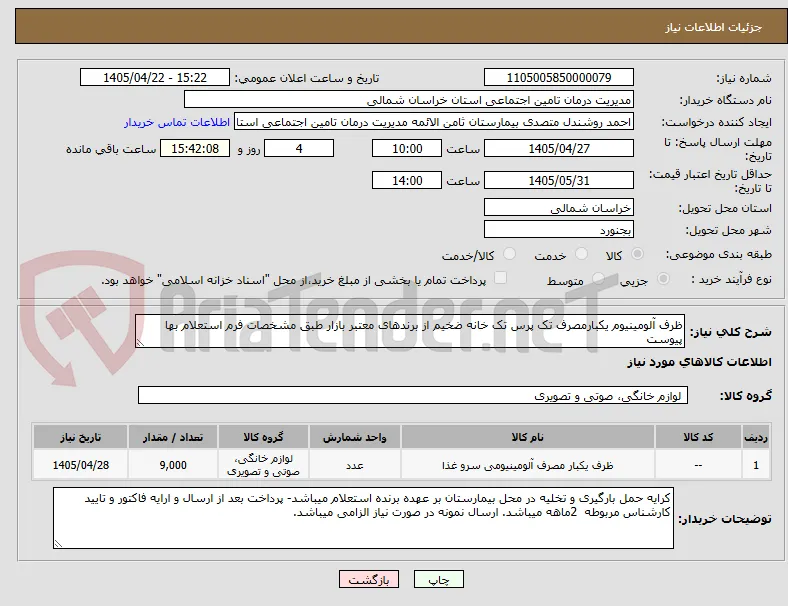
Task: Click the چاپ print button
Action: [439, 579]
